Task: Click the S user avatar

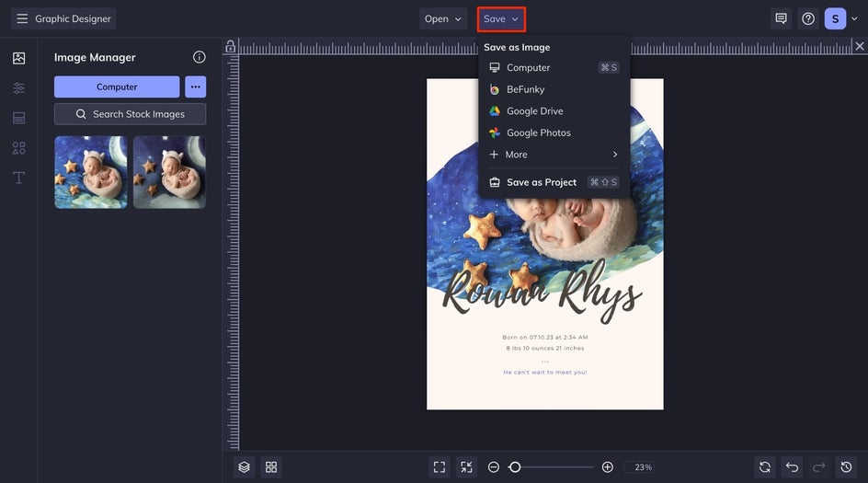Action: [x=835, y=18]
